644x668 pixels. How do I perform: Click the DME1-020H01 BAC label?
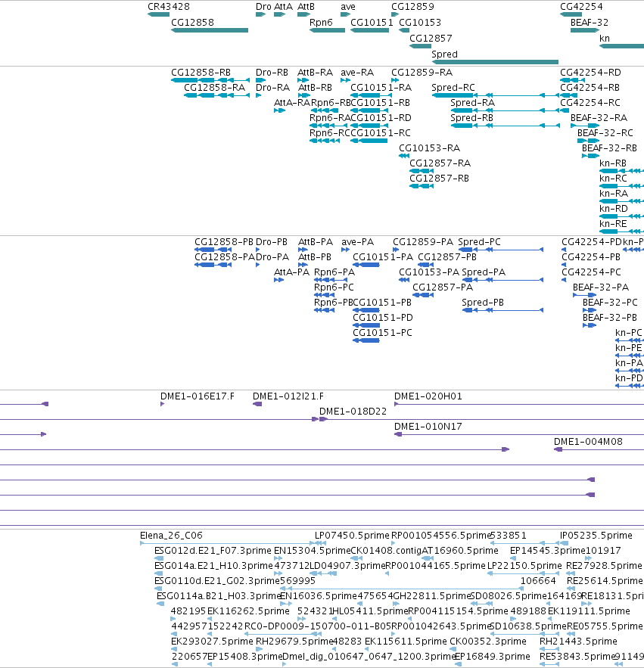(428, 396)
